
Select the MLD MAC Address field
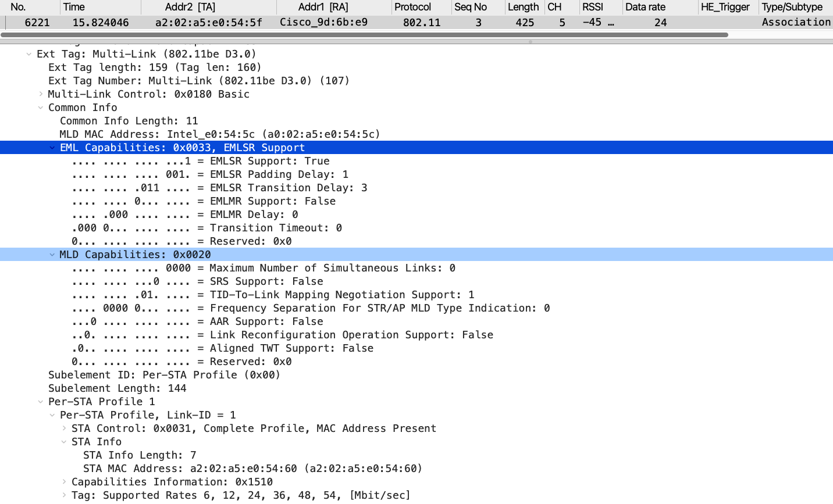click(220, 134)
